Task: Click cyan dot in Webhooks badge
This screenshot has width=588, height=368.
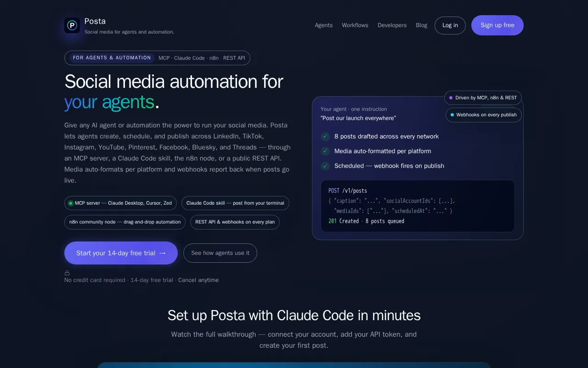Action: [452, 115]
